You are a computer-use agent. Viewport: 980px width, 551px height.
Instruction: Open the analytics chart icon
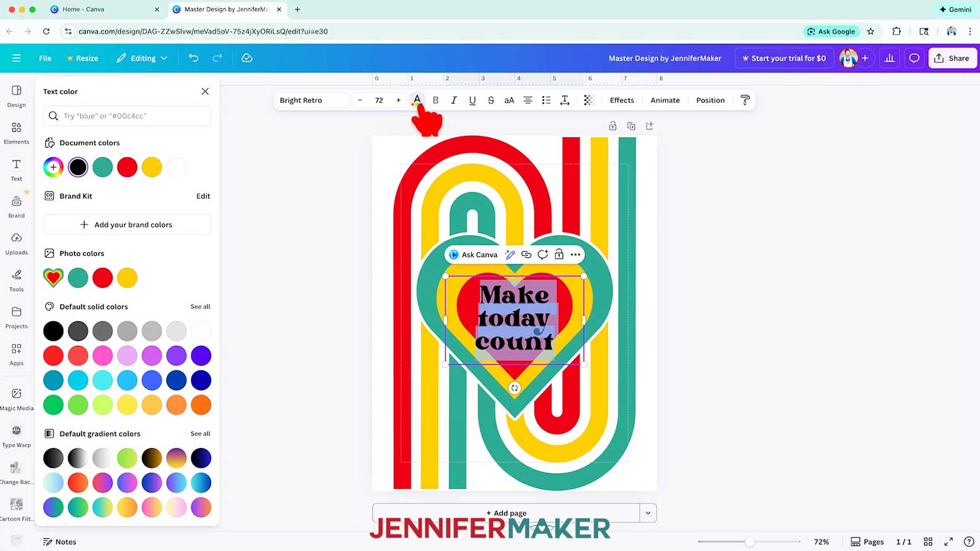890,58
